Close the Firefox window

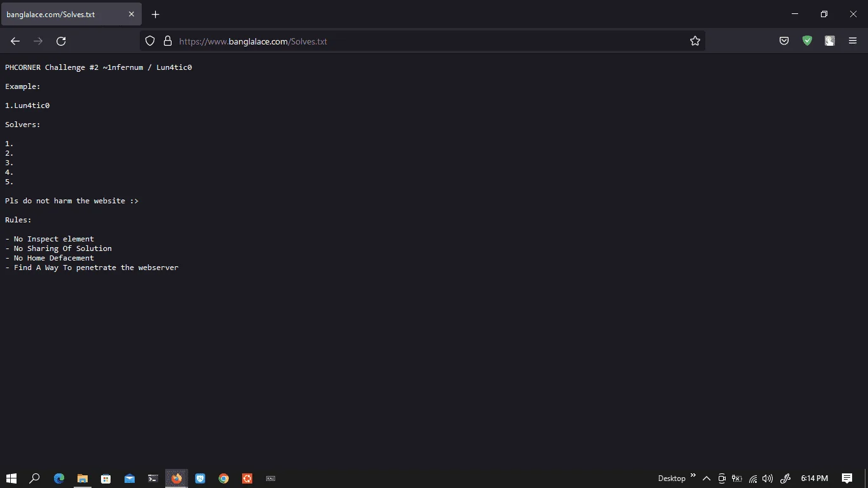pos(853,14)
